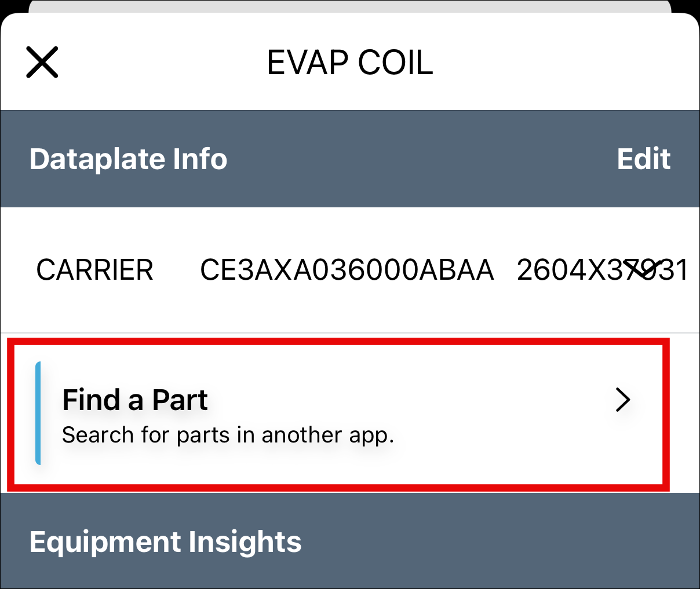Close the EVAP COIL sheet with X

click(x=42, y=63)
